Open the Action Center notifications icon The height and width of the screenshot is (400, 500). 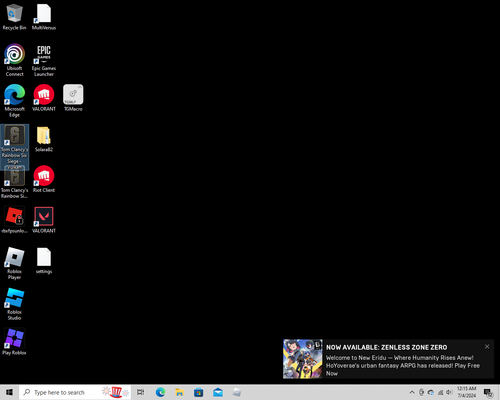489,393
